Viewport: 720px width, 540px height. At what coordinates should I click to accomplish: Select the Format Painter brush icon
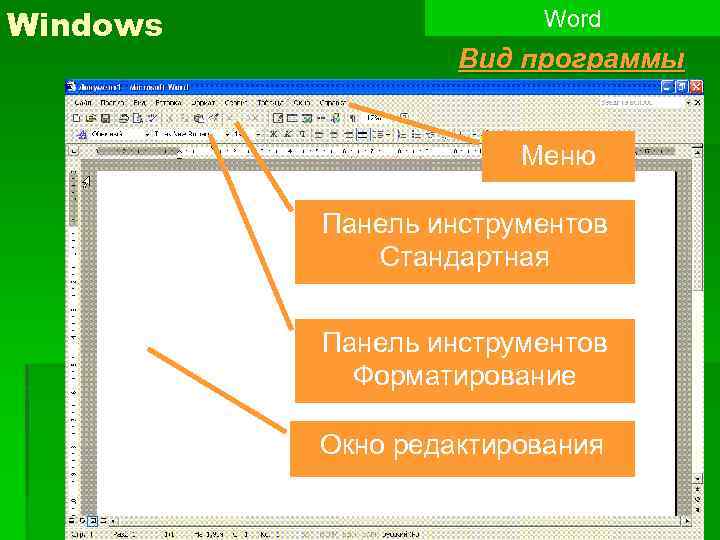[x=213, y=118]
